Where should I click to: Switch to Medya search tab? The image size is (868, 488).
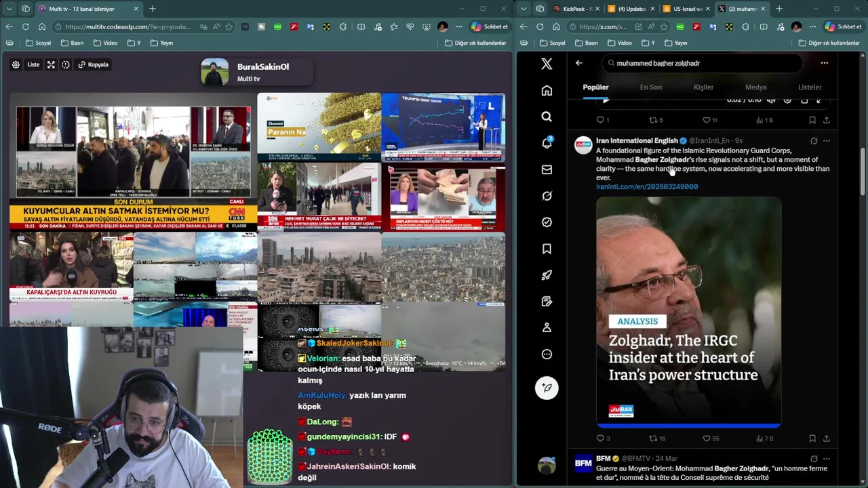tap(755, 87)
